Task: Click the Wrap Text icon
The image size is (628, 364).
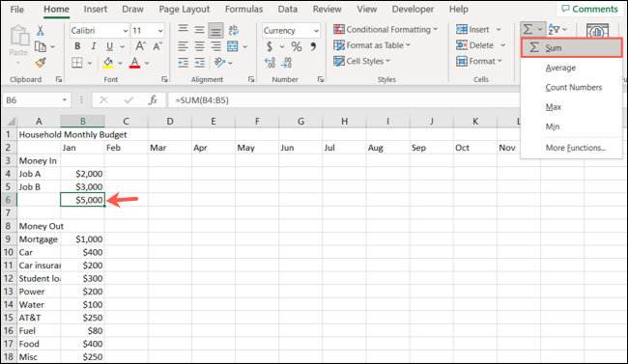Action: pyautogui.click(x=233, y=30)
